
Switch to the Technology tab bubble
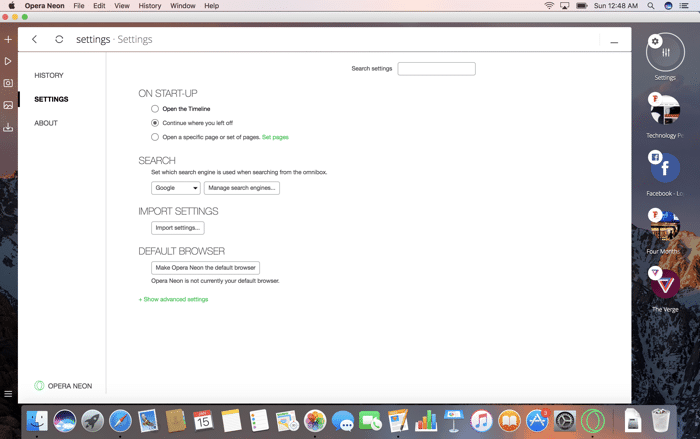(x=665, y=110)
